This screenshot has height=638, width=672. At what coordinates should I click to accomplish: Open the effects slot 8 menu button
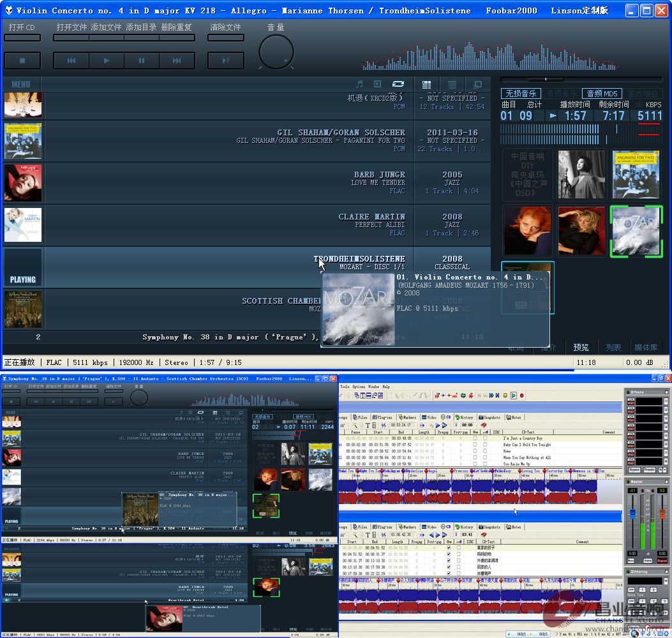point(666,461)
